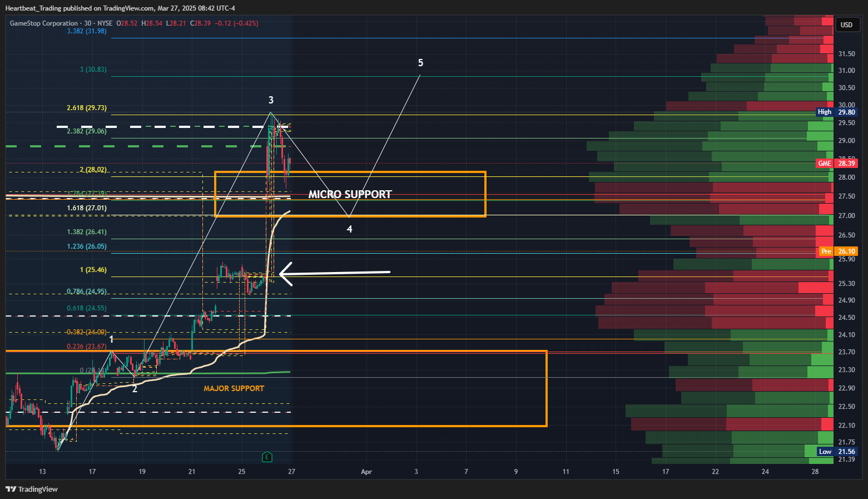The image size is (868, 499).
Task: Click the 24.50 price axis value
Action: (847, 318)
